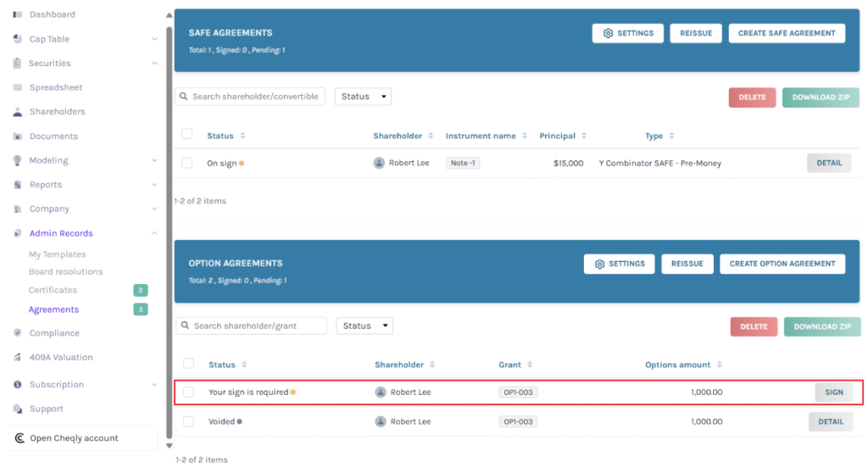Click Create Option Agreement button
The image size is (868, 473).
(x=782, y=264)
